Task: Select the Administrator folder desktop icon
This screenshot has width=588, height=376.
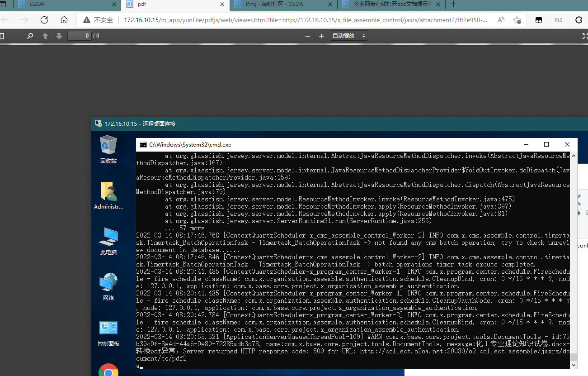Action: (x=108, y=195)
